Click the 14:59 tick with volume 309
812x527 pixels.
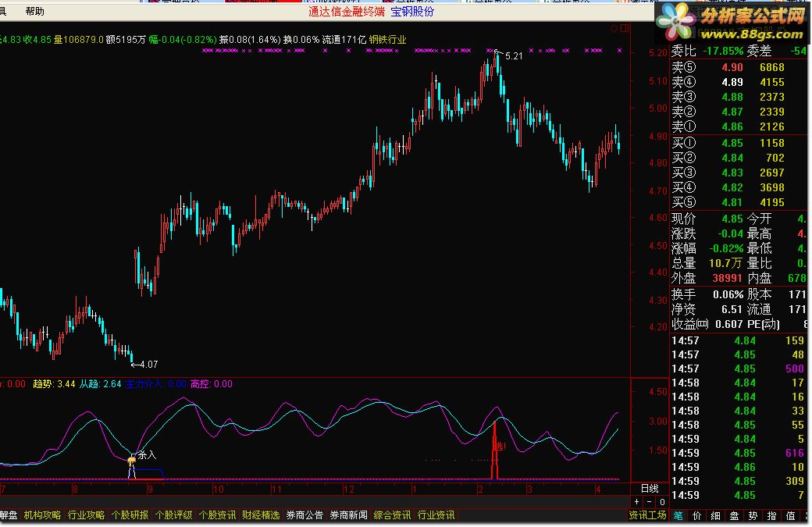point(739,481)
